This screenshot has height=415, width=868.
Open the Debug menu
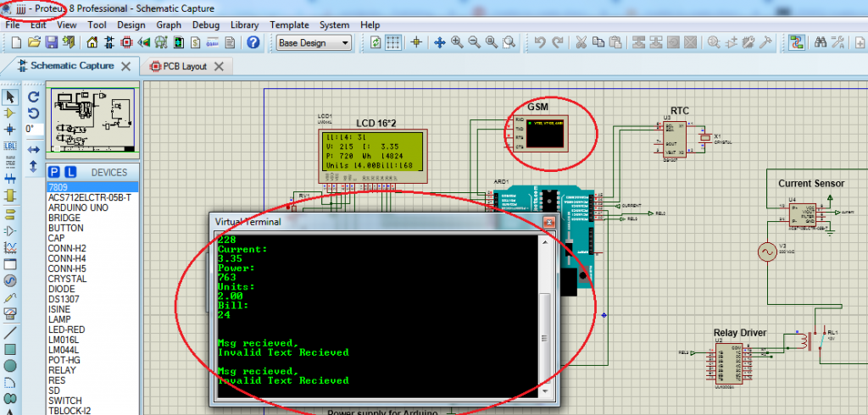point(206,25)
